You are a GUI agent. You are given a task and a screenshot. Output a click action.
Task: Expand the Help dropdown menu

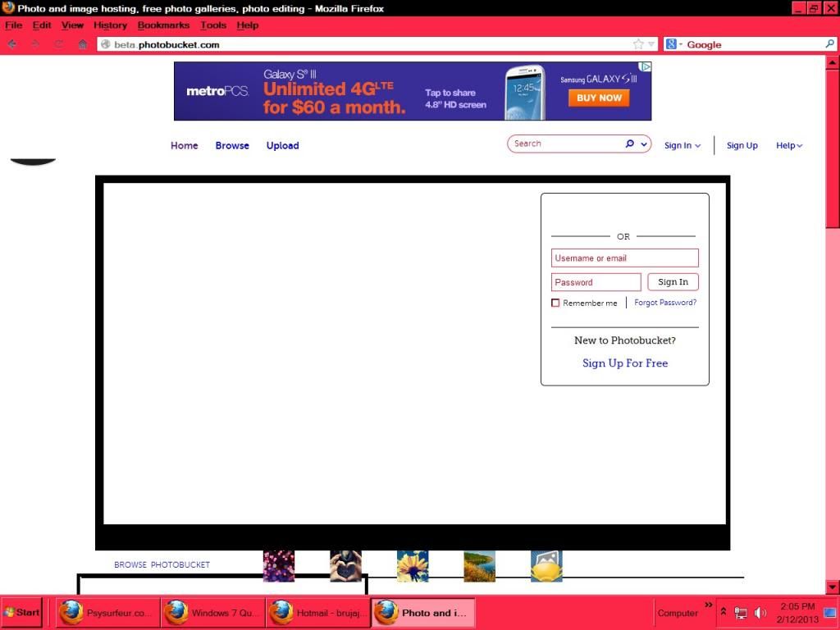click(789, 145)
